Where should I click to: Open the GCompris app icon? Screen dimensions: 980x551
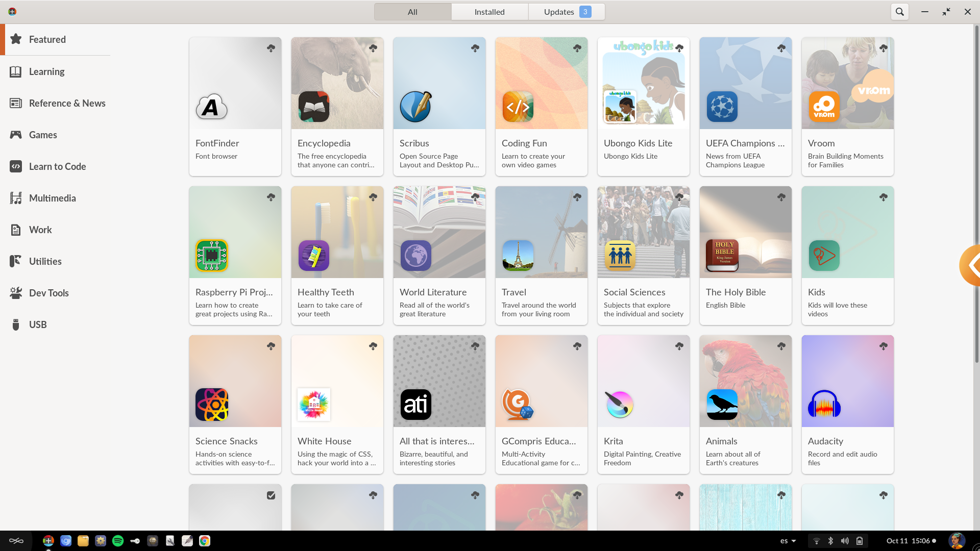point(518,405)
